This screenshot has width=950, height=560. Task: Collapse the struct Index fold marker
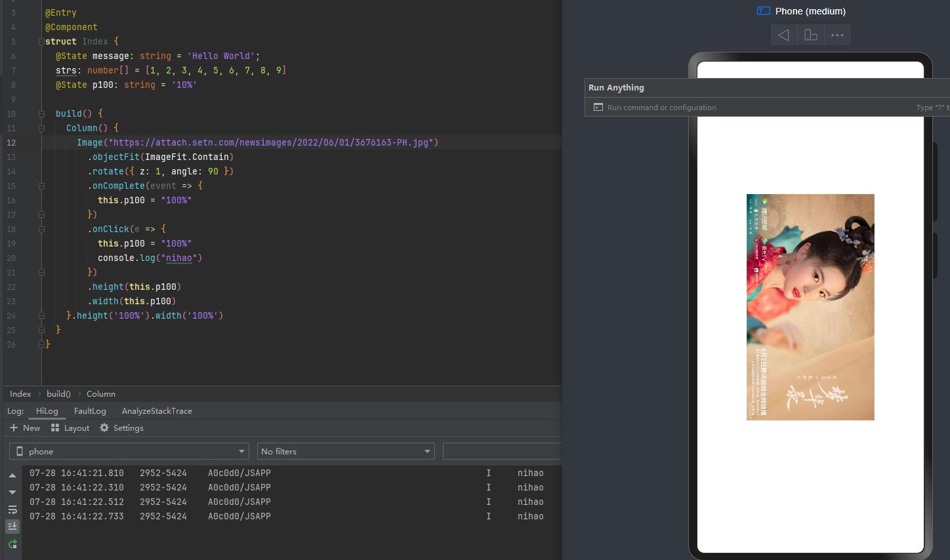tap(41, 41)
